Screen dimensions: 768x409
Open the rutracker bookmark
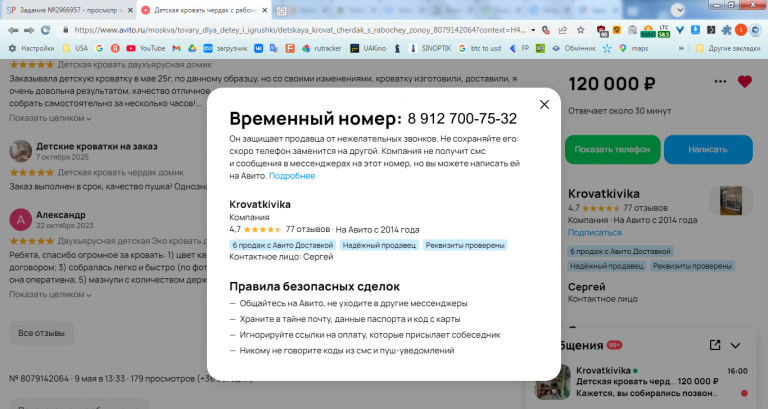point(321,48)
